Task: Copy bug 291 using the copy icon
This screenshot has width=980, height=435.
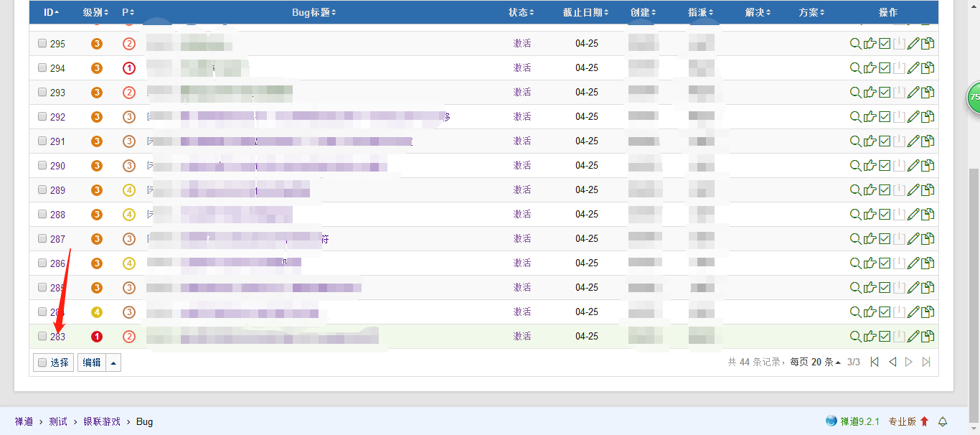Action: 928,141
